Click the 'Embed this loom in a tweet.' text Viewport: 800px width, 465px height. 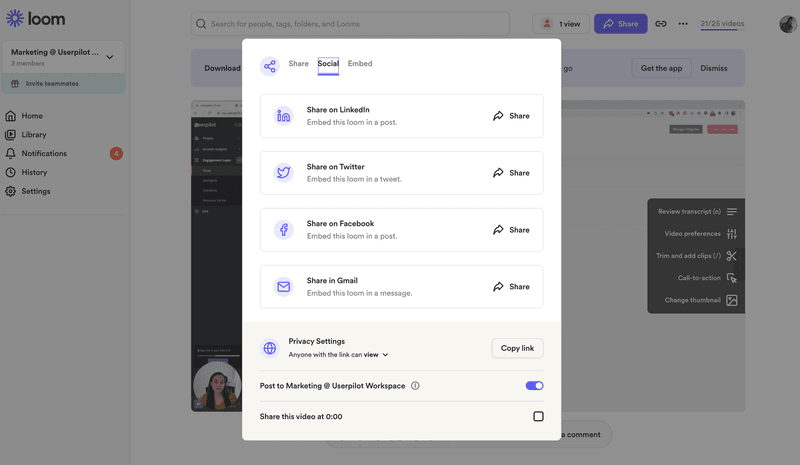point(354,179)
